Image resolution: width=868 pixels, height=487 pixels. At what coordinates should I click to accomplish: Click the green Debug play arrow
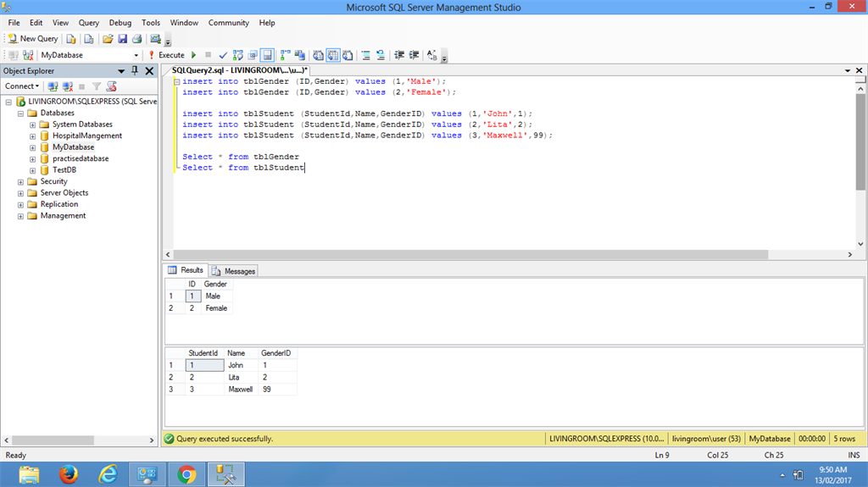(x=194, y=55)
